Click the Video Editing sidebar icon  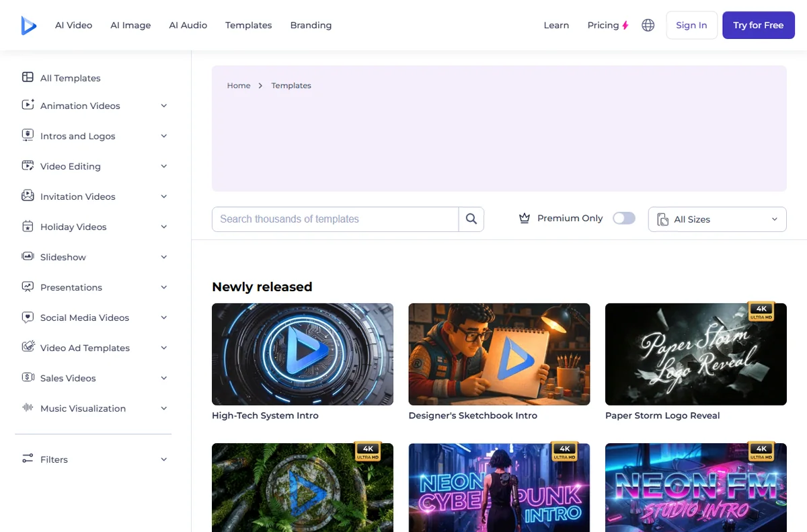coord(28,165)
